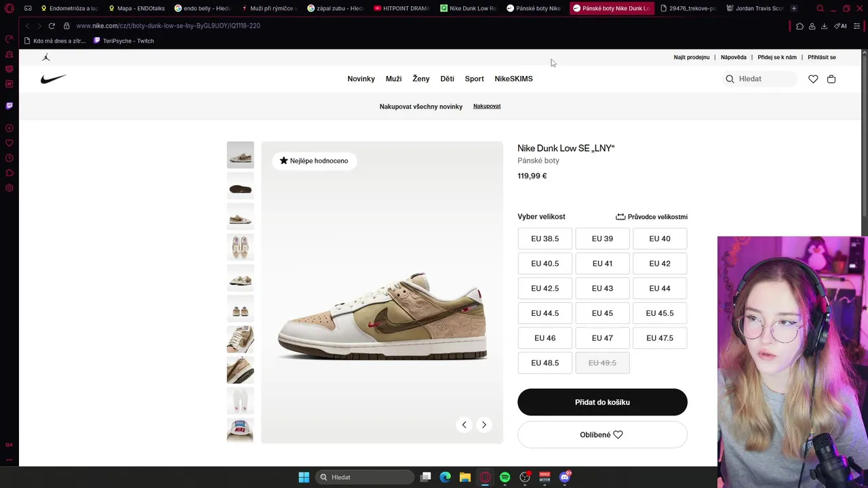Open the browser downloads icon

pos(824,26)
